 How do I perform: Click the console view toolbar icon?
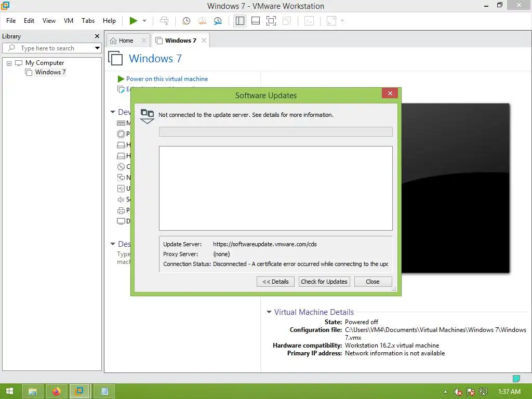[x=309, y=21]
